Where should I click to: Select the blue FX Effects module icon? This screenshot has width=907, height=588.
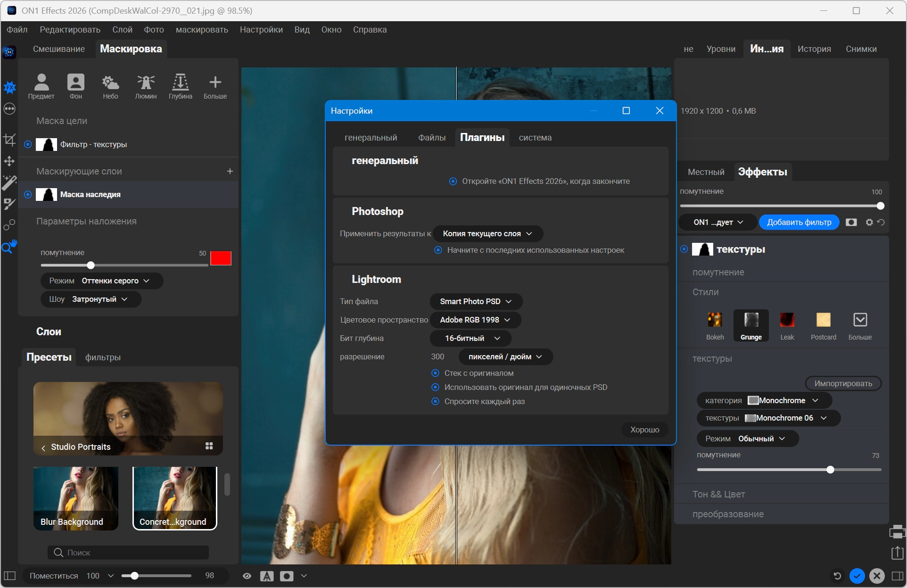point(9,87)
